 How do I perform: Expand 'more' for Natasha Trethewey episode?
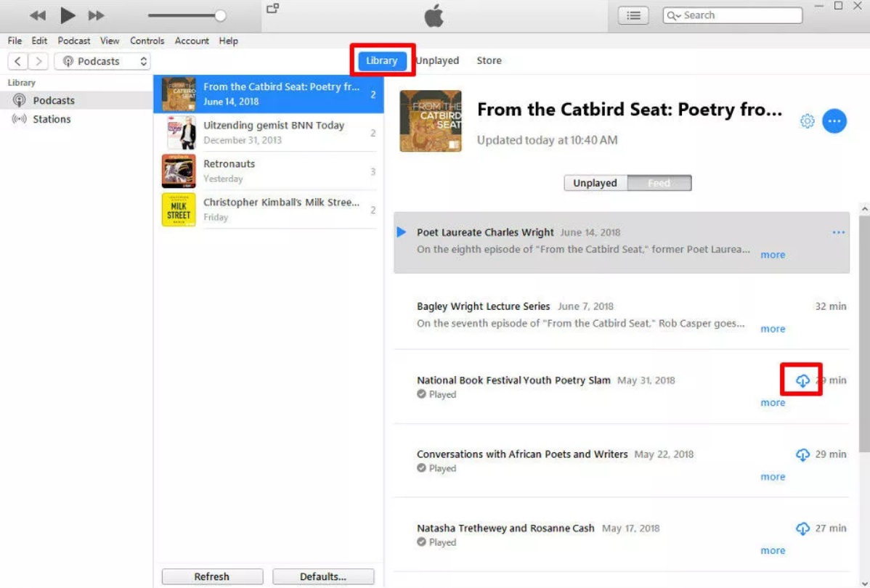tap(773, 550)
